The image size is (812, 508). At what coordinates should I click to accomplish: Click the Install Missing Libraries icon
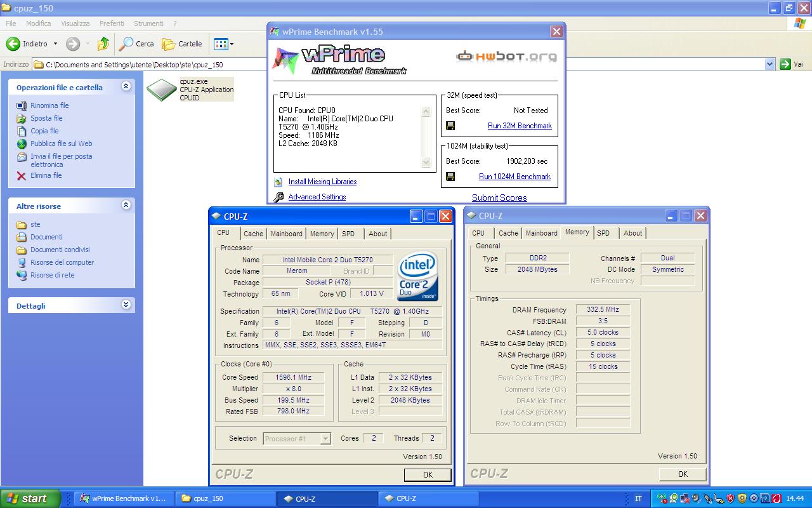tap(278, 182)
